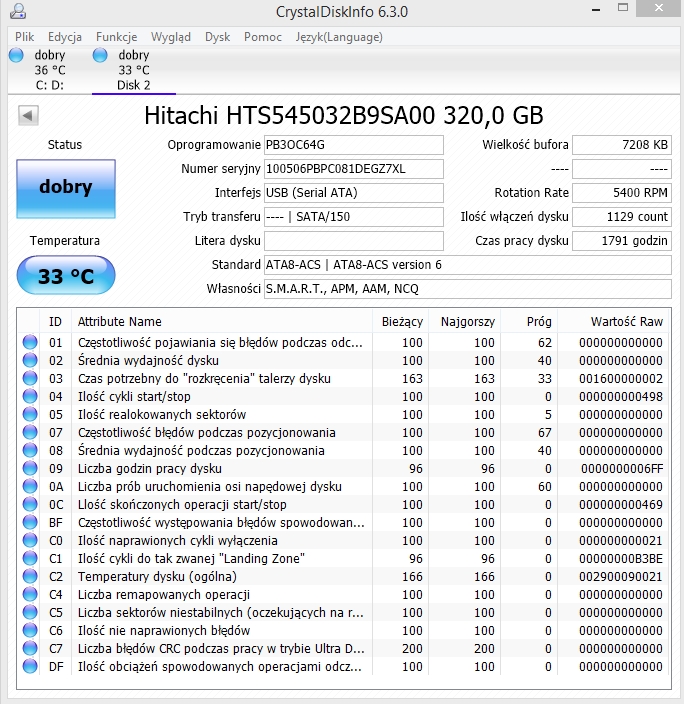The image size is (684, 704).
Task: Open the Plik menu
Action: 24,37
